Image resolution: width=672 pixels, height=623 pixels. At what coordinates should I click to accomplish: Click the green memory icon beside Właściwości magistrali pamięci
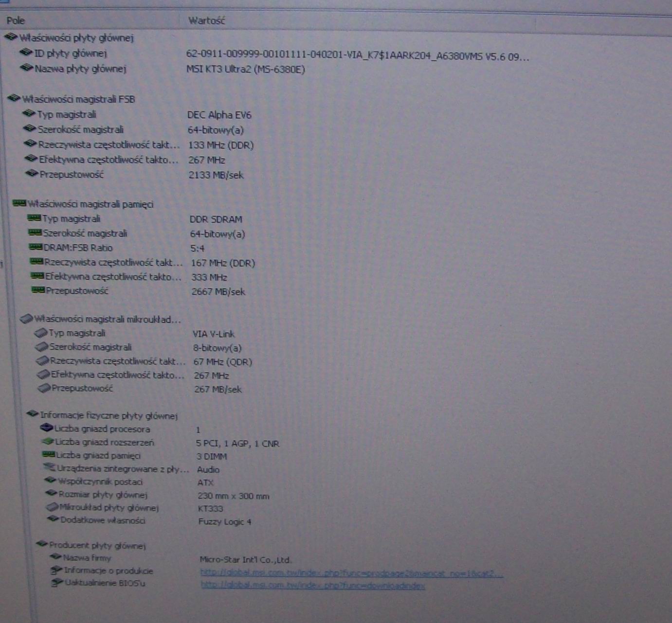19,203
